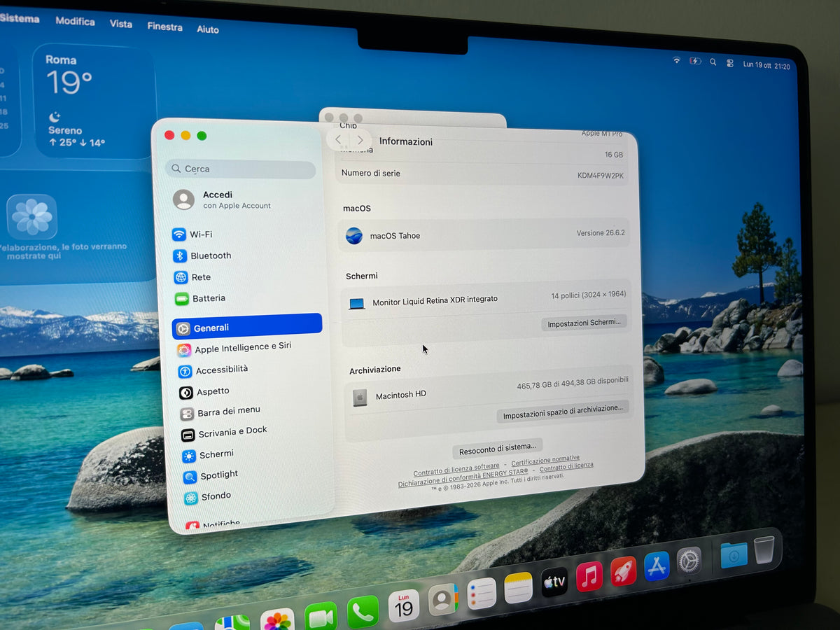
Task: Select the Generali sidebar item
Action: coord(247,327)
